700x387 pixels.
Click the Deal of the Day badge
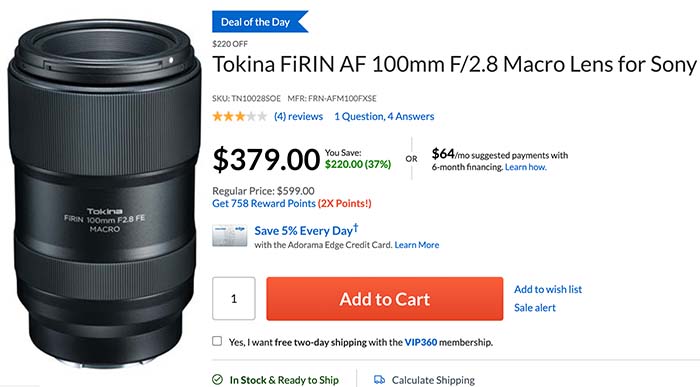(x=260, y=22)
